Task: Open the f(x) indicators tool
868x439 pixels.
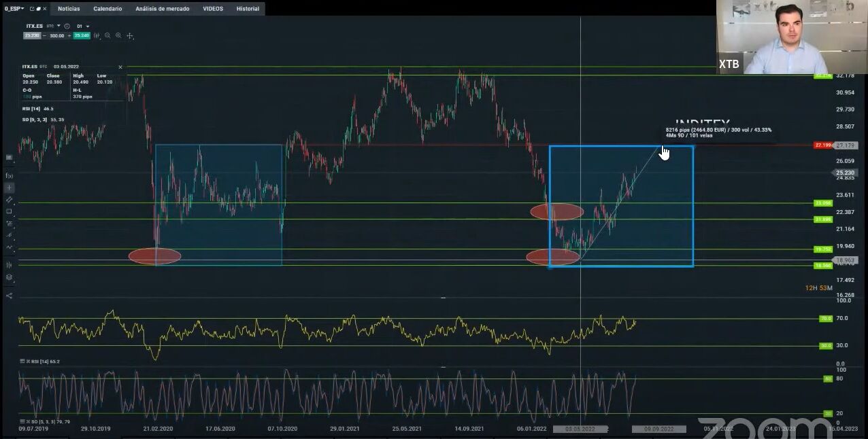Action: 9,175
